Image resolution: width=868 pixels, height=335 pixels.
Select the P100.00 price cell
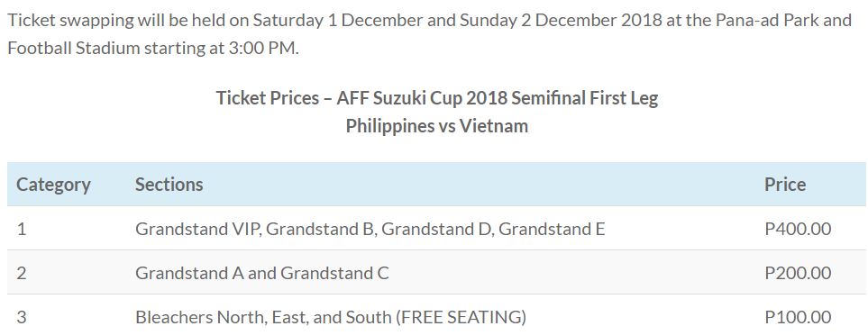coord(798,317)
